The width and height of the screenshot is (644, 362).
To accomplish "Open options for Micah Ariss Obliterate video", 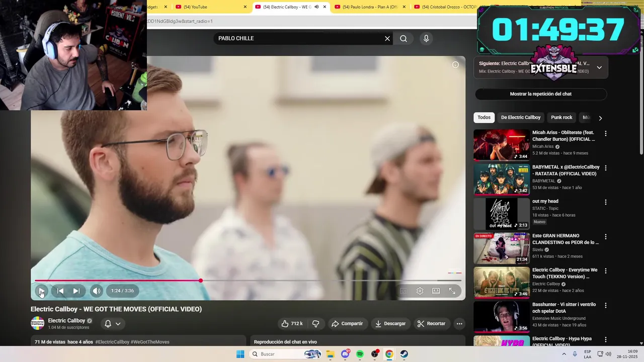I will point(606,133).
